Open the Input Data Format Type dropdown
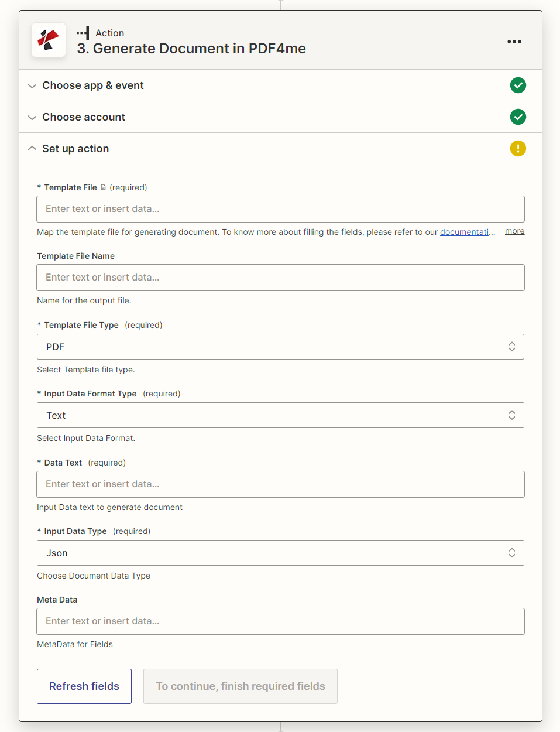This screenshot has width=560, height=732. [280, 415]
